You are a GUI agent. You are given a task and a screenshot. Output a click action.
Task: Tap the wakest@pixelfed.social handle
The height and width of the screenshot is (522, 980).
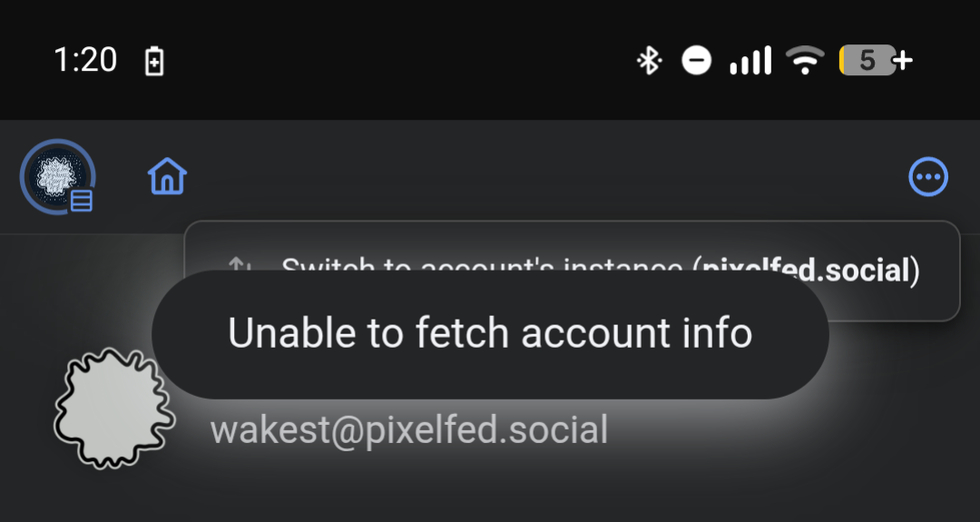tap(409, 429)
